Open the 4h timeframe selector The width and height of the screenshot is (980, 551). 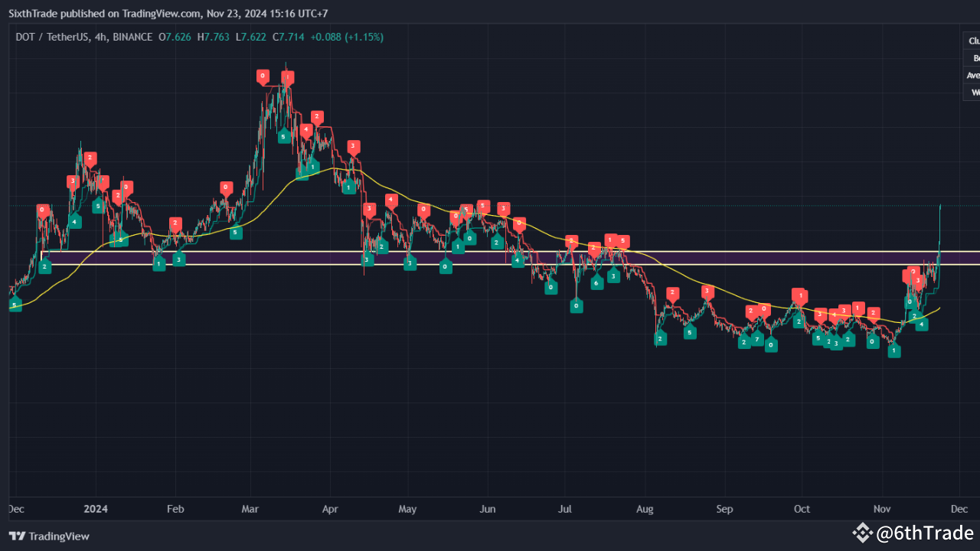click(x=100, y=37)
